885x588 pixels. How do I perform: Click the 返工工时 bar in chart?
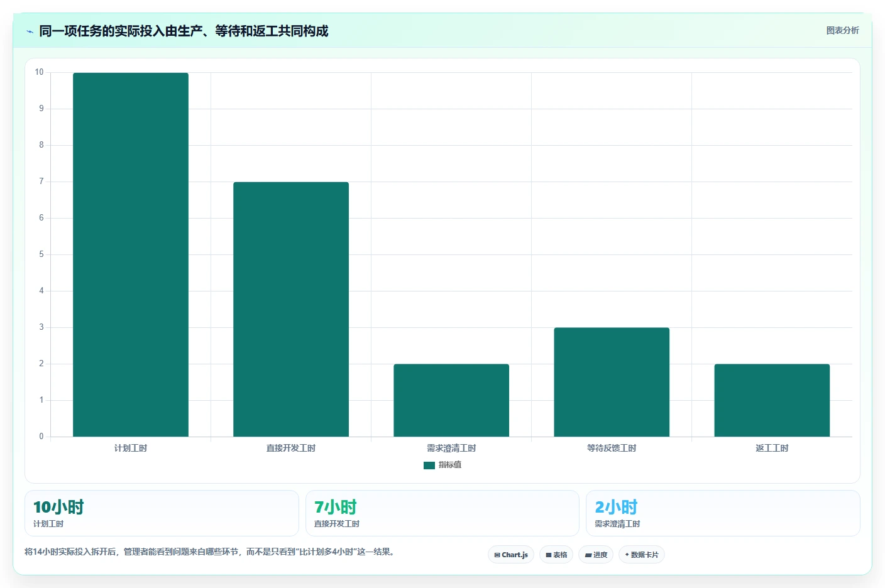click(x=772, y=400)
